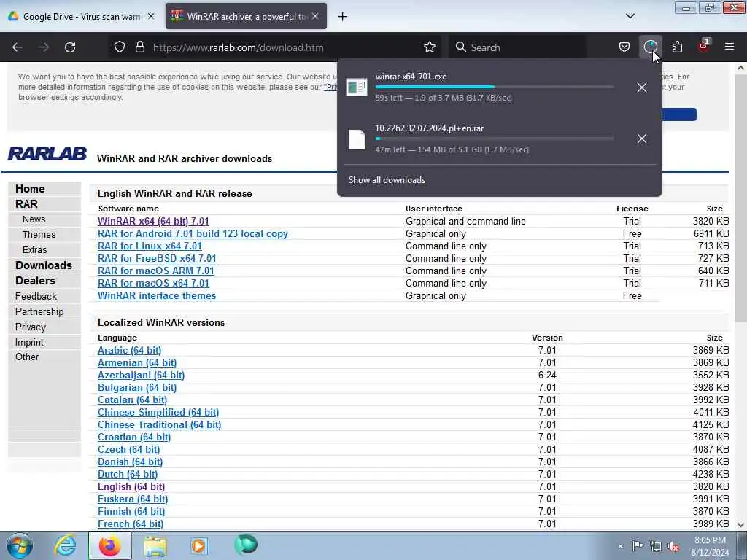The width and height of the screenshot is (747, 560).
Task: Cancel the 10.22h2.32.07.2024.pl+en.rar download
Action: 642,139
